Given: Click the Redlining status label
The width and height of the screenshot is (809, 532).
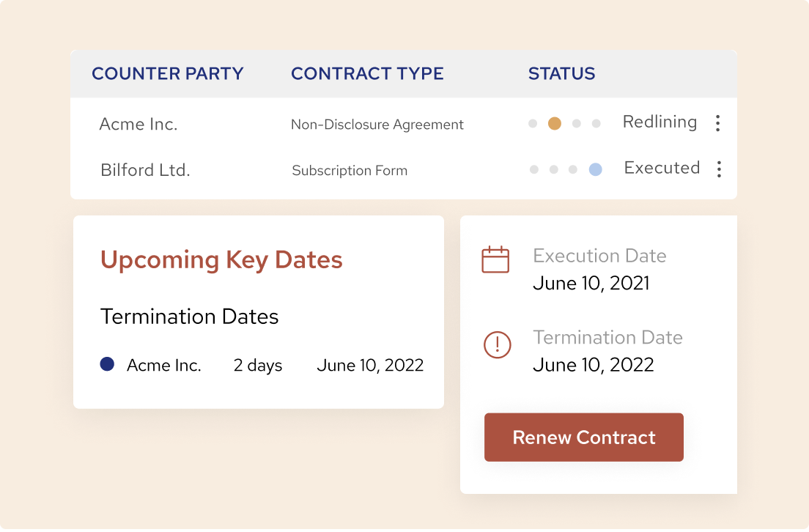Looking at the screenshot, I should [x=659, y=122].
